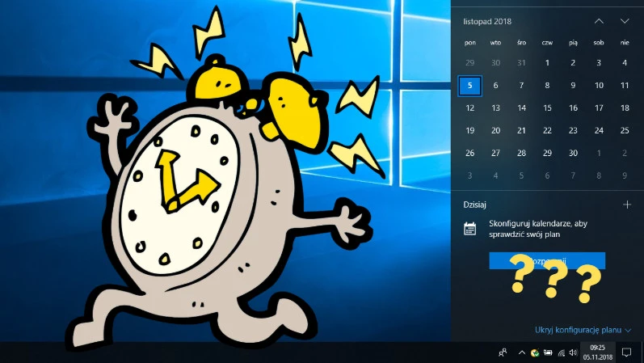Open the tray icon with the green checkmark
This screenshot has height=363, width=644.
pyautogui.click(x=535, y=352)
